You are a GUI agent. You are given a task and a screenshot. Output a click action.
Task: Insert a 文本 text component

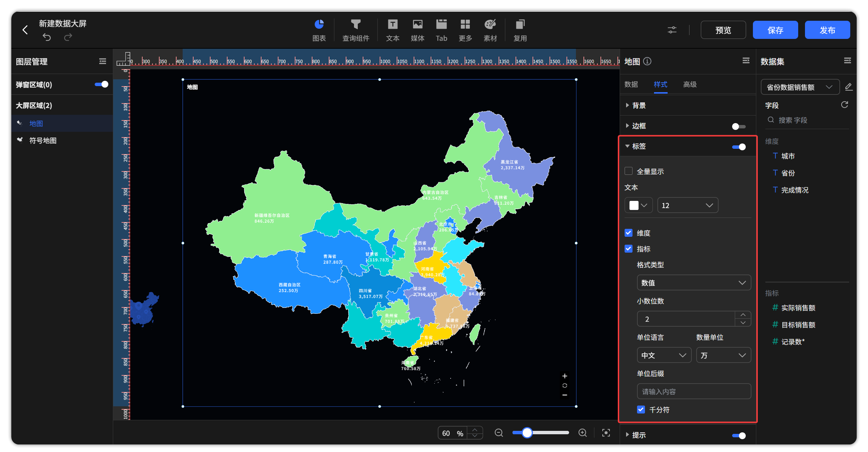tap(392, 30)
